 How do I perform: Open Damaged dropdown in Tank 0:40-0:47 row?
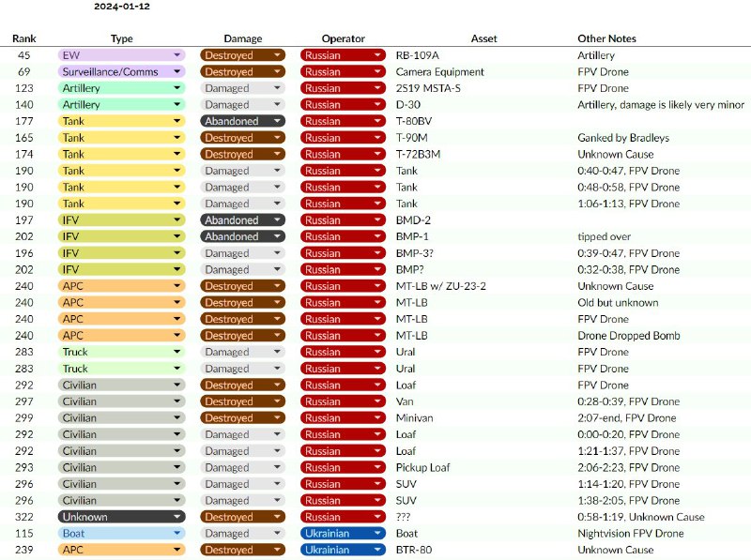[x=242, y=171]
